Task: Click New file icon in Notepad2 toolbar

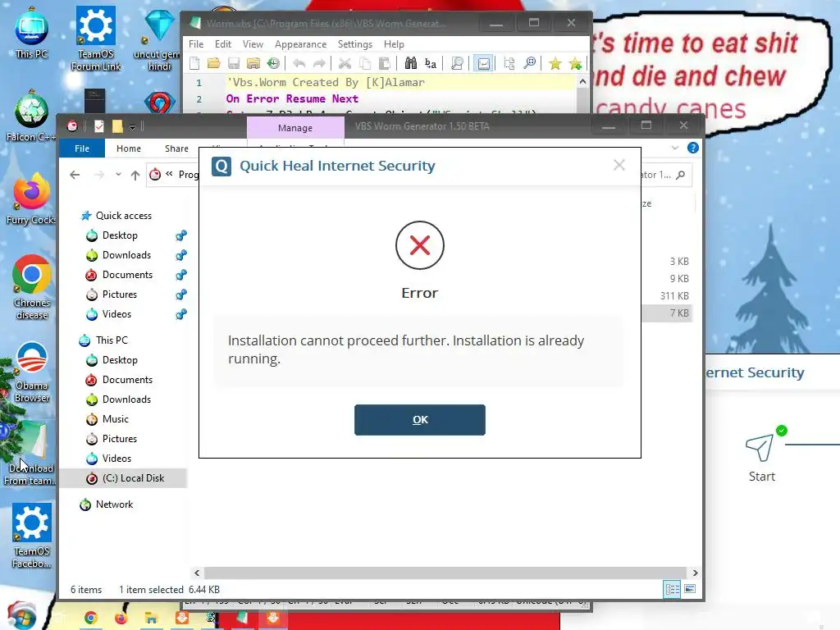Action: coord(194,64)
